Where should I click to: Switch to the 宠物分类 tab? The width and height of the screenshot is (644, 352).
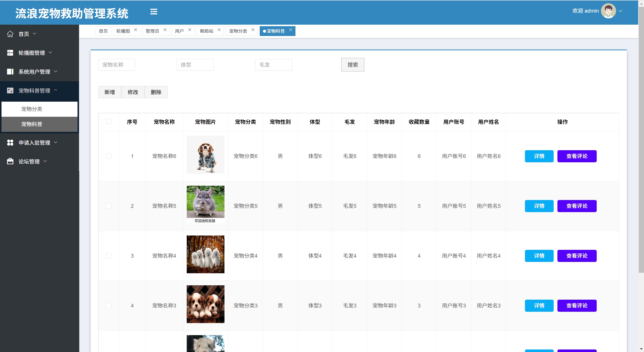238,31
